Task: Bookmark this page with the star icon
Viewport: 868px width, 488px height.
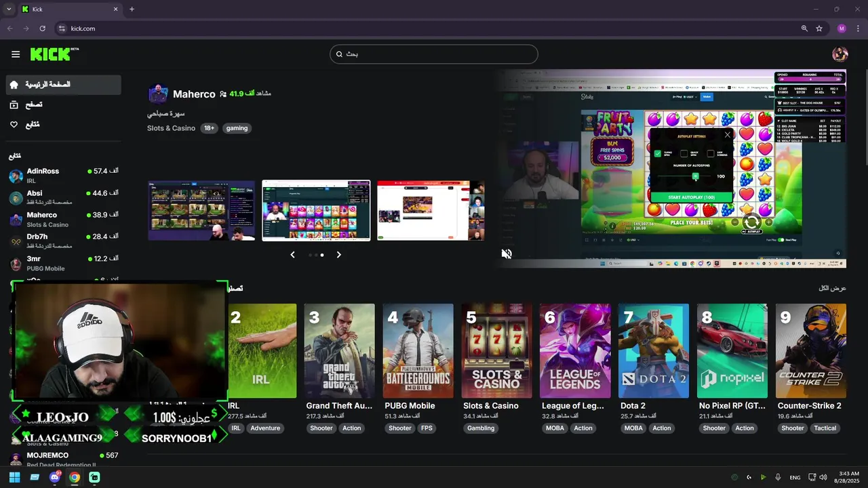Action: click(x=819, y=28)
